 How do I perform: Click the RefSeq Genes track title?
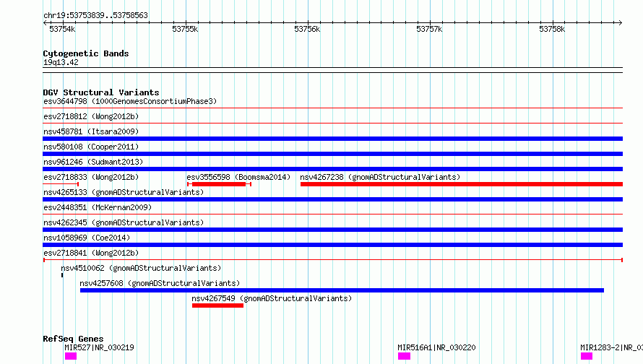point(73,339)
